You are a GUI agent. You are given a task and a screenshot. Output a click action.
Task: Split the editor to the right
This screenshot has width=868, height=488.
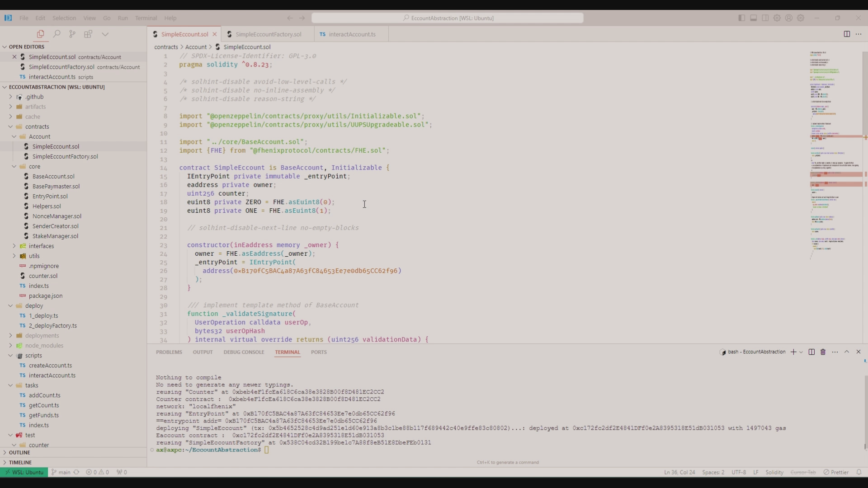click(x=847, y=34)
